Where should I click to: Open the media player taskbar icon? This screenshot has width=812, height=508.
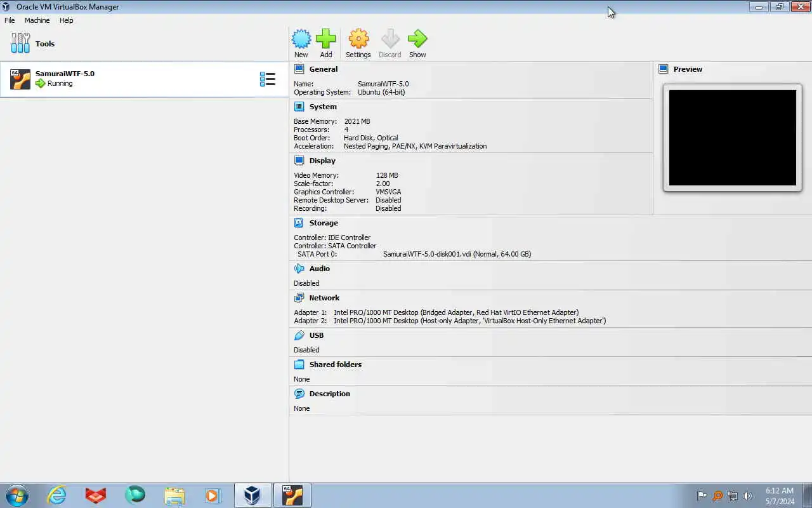point(212,495)
